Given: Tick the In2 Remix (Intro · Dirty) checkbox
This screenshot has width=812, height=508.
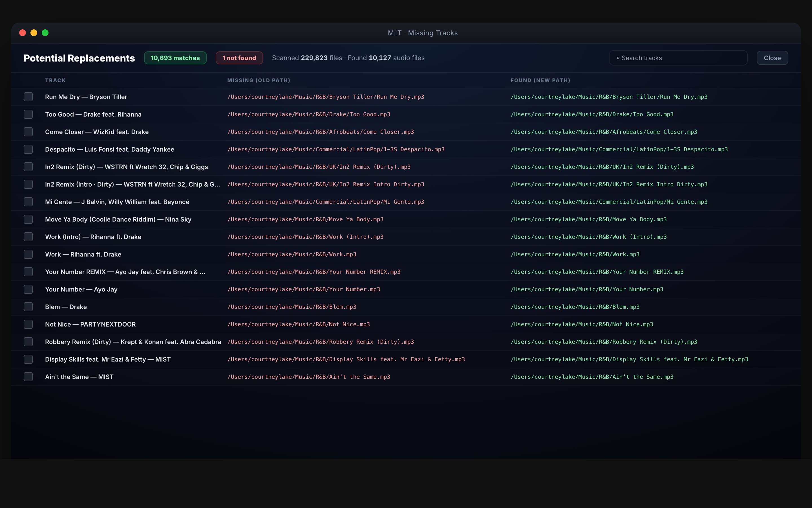Looking at the screenshot, I should point(28,184).
